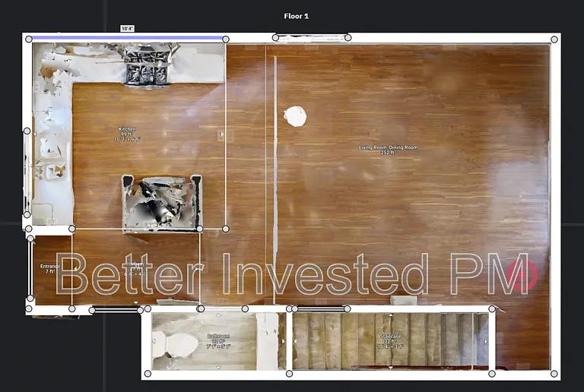584x392 pixels.
Task: Grab the top-right corner wall handle
Action: 554,39
